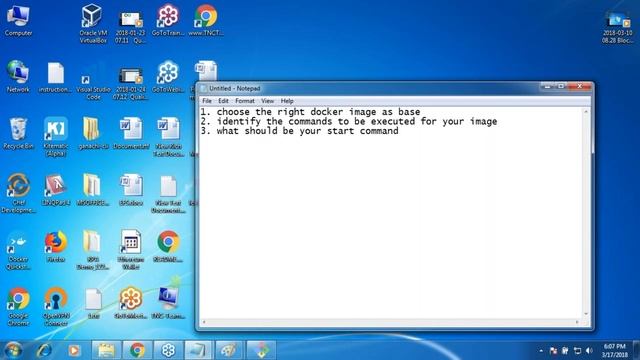Image resolution: width=640 pixels, height=360 pixels.
Task: Click Notepad's horizontal scrollbar left arrow
Action: (x=204, y=322)
